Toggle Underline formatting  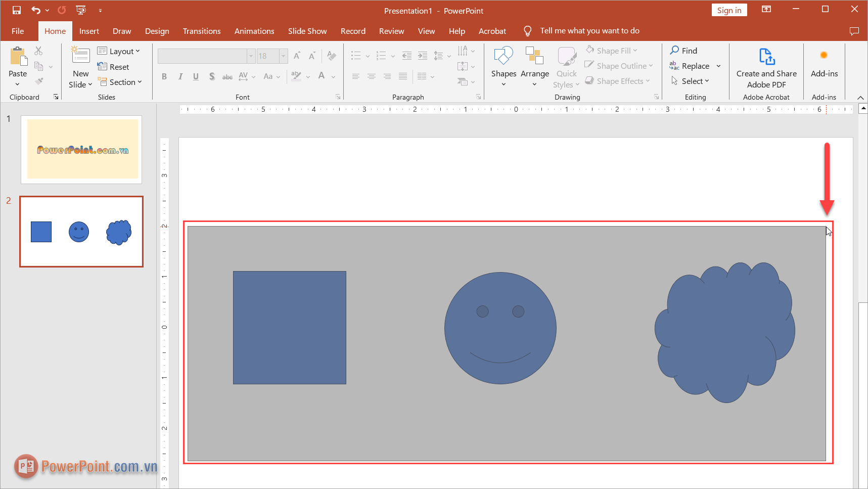point(196,76)
